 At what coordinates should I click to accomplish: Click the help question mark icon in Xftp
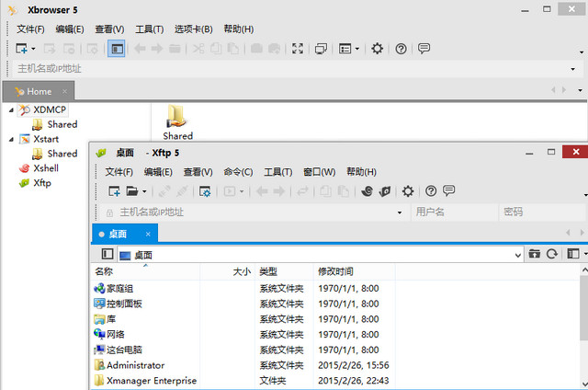coord(431,191)
